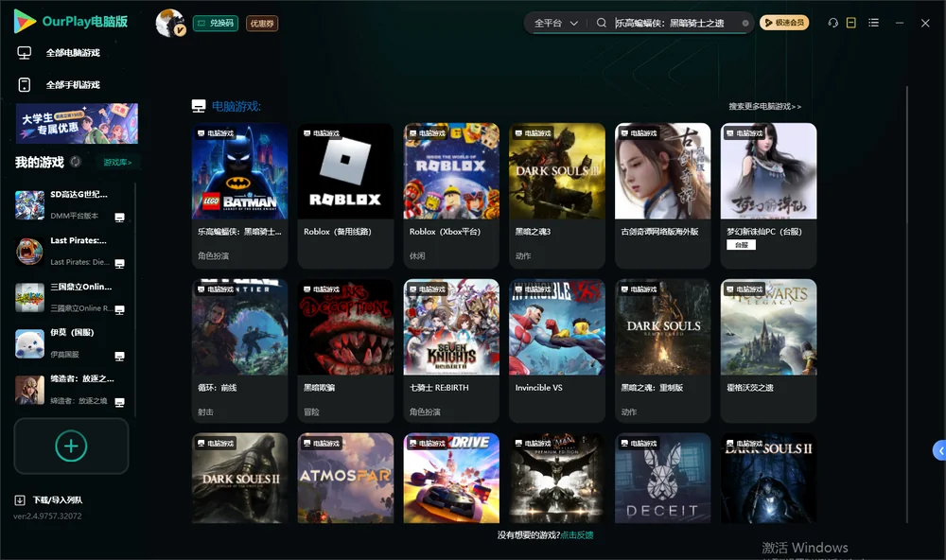Click the 优惠券 coupon button

262,24
